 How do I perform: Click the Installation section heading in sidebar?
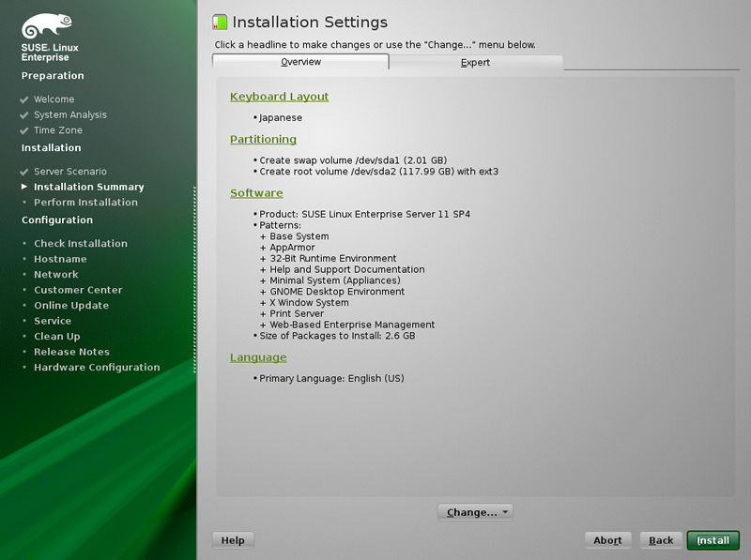coord(52,148)
